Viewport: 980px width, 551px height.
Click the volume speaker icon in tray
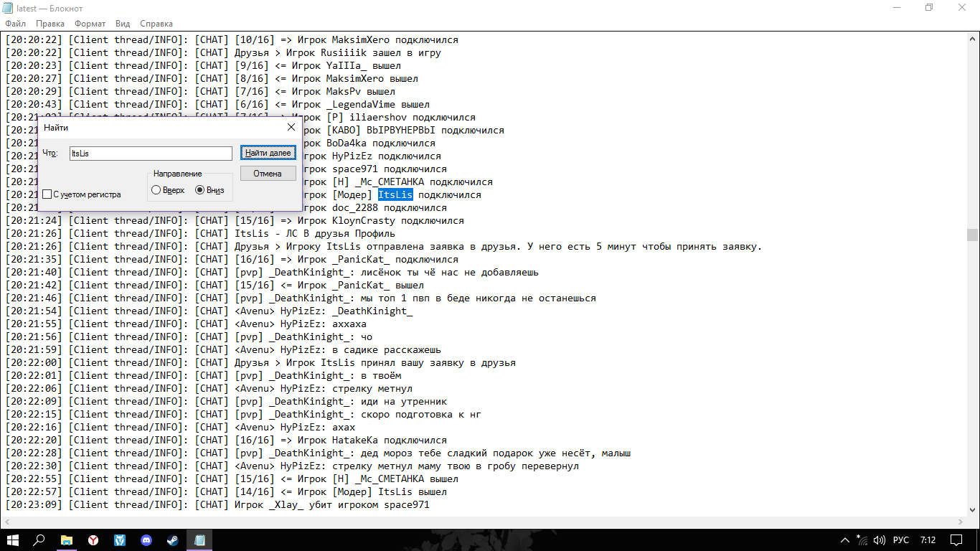[x=880, y=540]
